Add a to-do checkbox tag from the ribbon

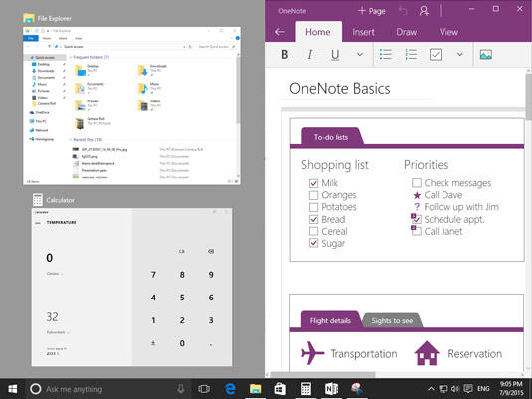(436, 55)
